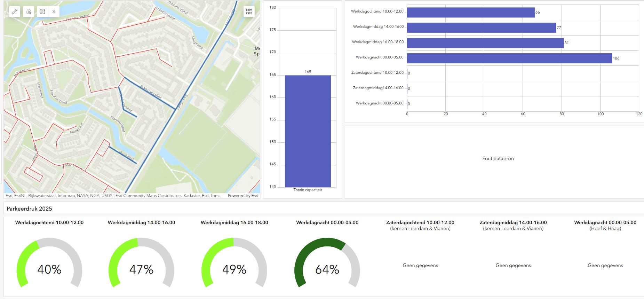Click the Zaterdagochtend 10.00-12.00 chart axis label

tap(377, 72)
